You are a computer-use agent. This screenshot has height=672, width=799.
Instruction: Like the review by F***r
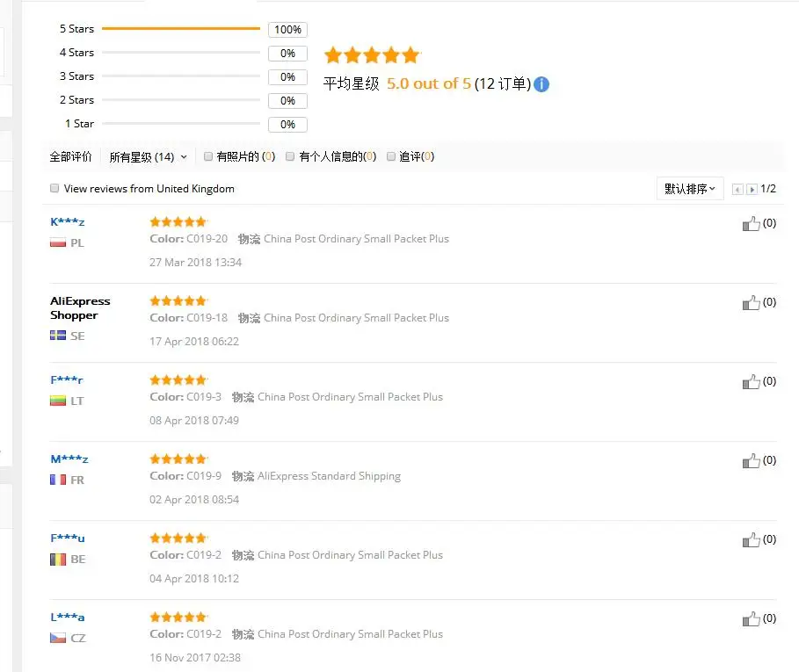[752, 381]
